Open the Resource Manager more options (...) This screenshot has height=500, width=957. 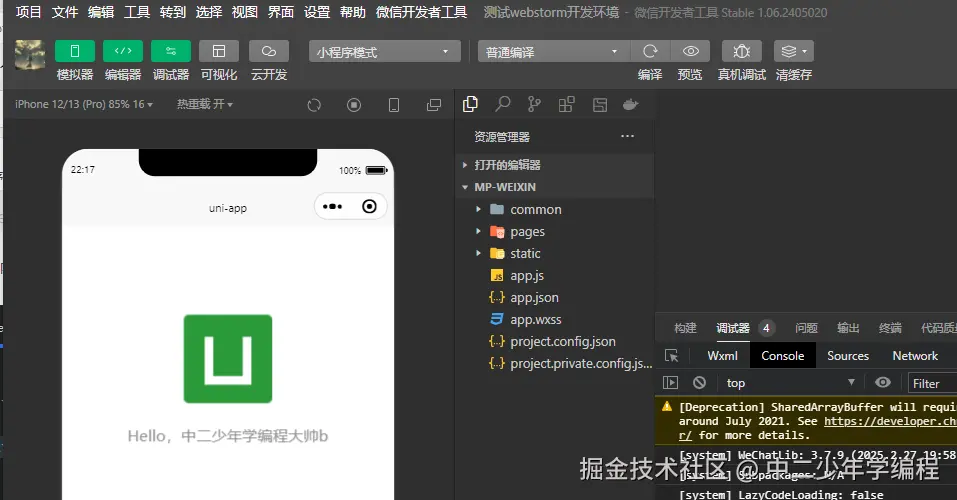(x=627, y=136)
